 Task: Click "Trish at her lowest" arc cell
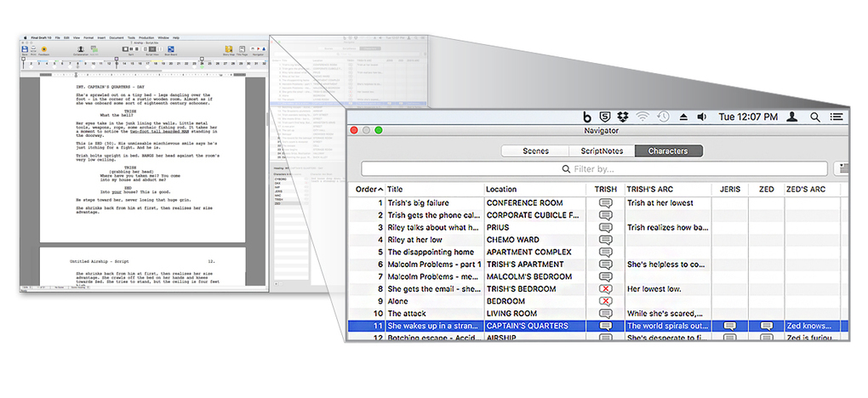(x=660, y=203)
